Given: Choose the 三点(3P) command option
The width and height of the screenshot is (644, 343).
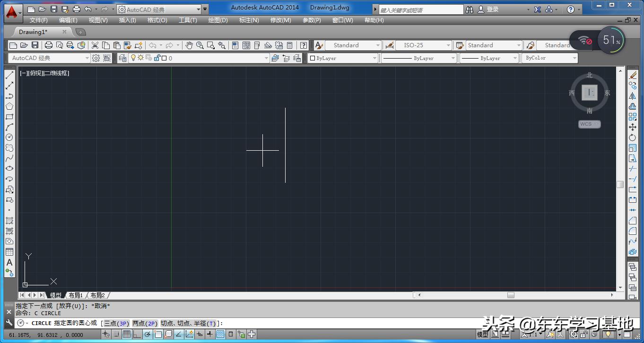Looking at the screenshot, I should (x=116, y=323).
